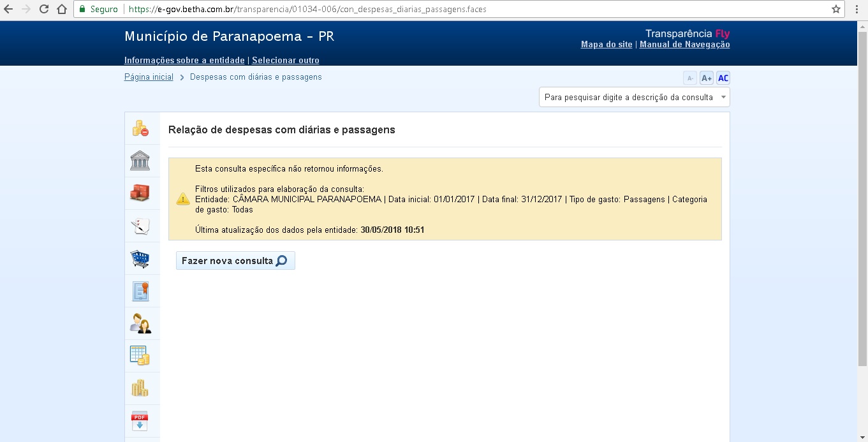The width and height of the screenshot is (868, 442).
Task: Click Fazer nova consulta button
Action: [235, 261]
